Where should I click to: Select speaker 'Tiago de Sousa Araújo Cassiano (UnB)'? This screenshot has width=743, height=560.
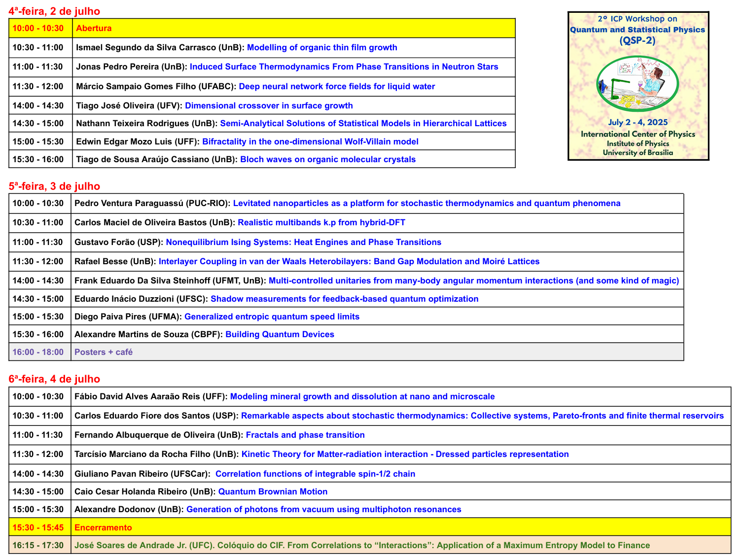(x=157, y=159)
